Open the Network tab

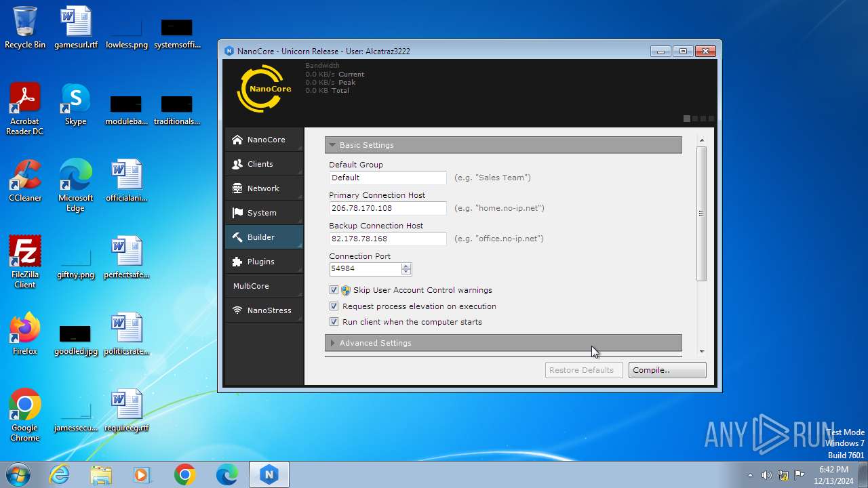(x=264, y=188)
